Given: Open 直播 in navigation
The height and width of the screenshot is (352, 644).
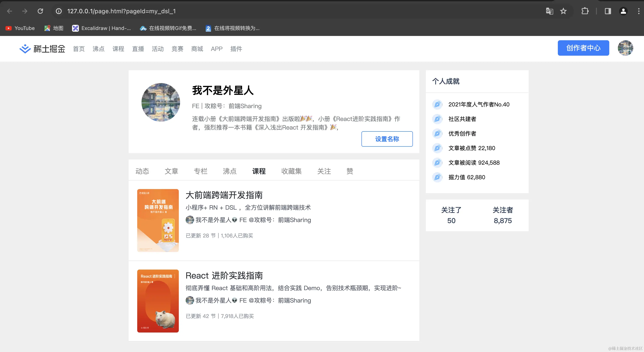Looking at the screenshot, I should (138, 49).
